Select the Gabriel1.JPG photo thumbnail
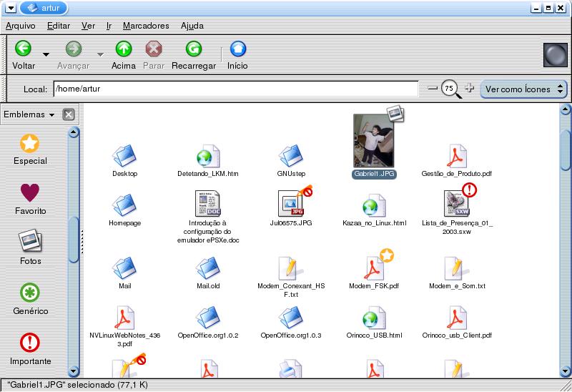 pos(375,141)
